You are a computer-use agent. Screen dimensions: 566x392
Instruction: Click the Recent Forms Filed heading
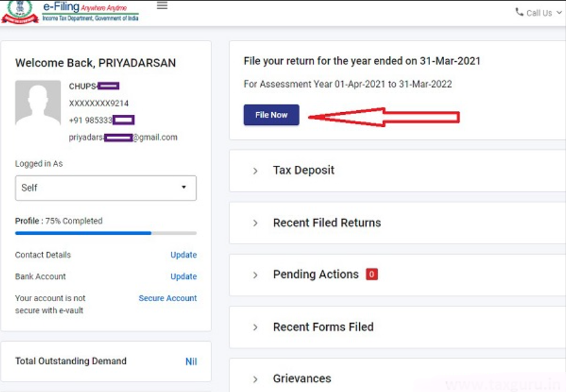[x=323, y=327]
